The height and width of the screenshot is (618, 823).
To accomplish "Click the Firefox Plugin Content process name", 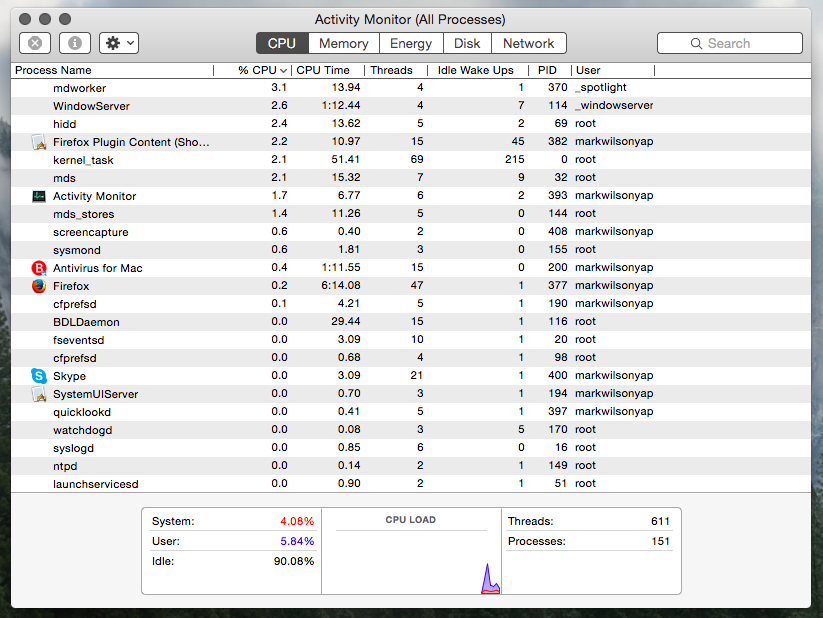I will (x=131, y=142).
